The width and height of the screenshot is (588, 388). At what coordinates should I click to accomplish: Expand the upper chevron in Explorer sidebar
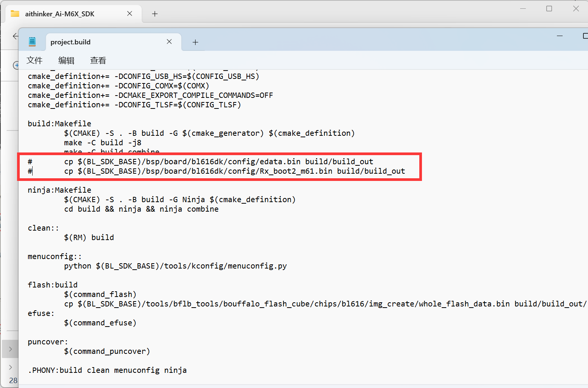pyautogui.click(x=10, y=349)
